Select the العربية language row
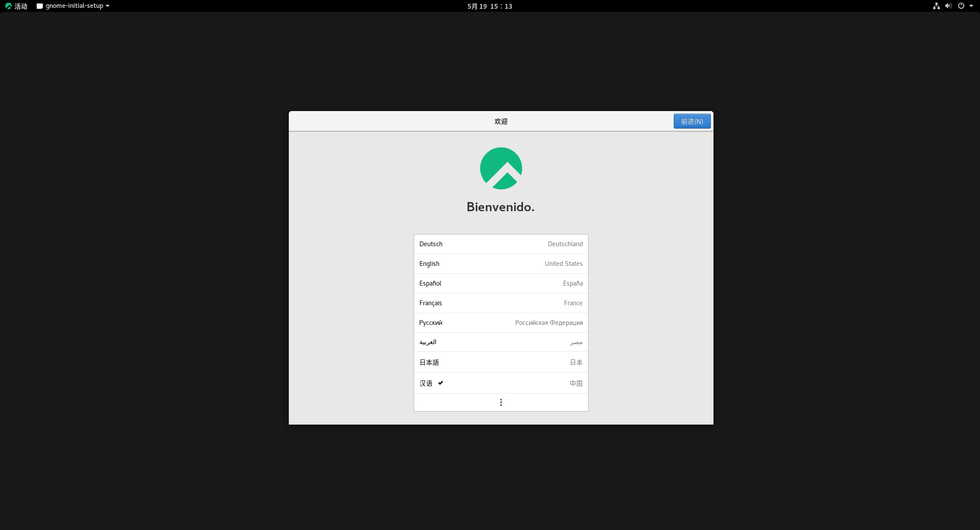This screenshot has width=980, height=530. coord(501,342)
